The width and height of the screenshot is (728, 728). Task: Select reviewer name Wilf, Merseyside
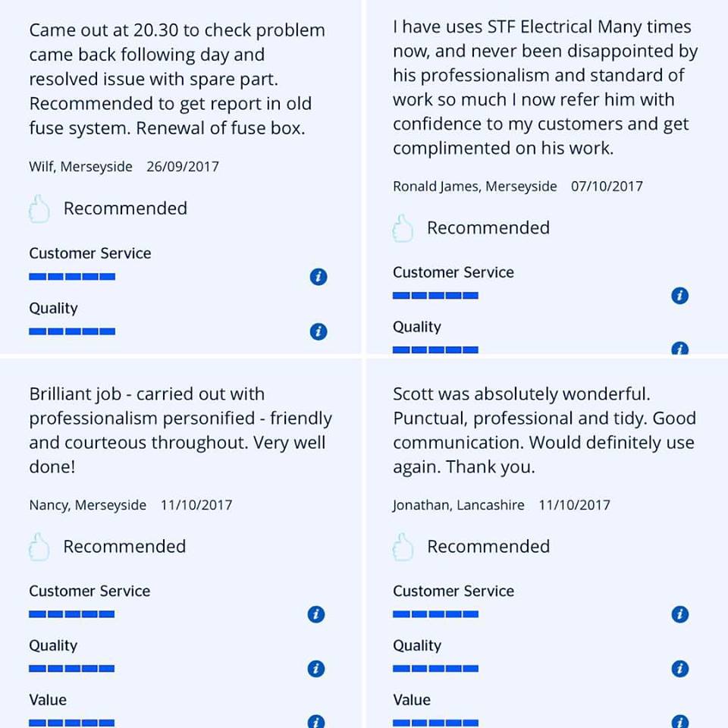pyautogui.click(x=81, y=167)
